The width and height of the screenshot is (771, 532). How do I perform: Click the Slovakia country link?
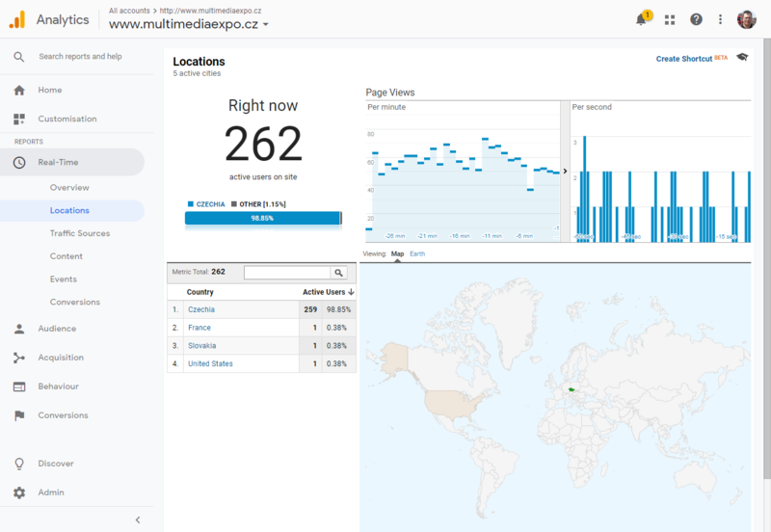201,346
